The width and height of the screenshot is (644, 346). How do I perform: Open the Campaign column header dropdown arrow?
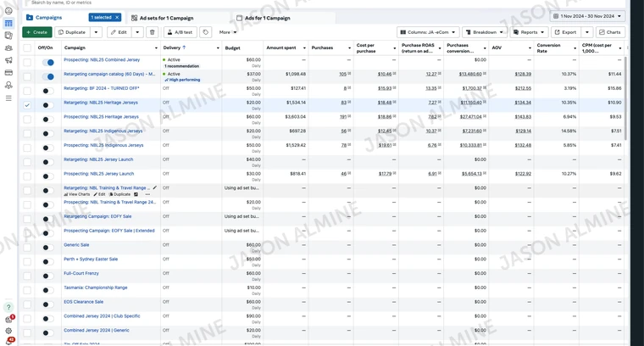[156, 48]
